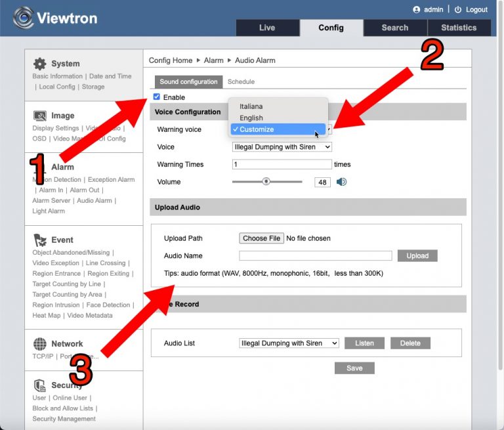Screen dimensions: 504x430
Task: Open the Voice dropdown
Action: coord(282,147)
